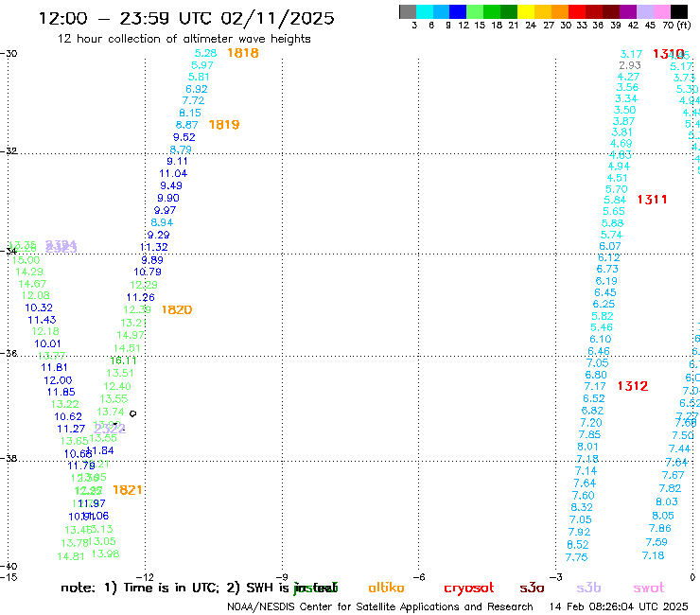The image size is (700, 615).
Task: Click the yellow legend swatch above 24
Action: [526, 11]
